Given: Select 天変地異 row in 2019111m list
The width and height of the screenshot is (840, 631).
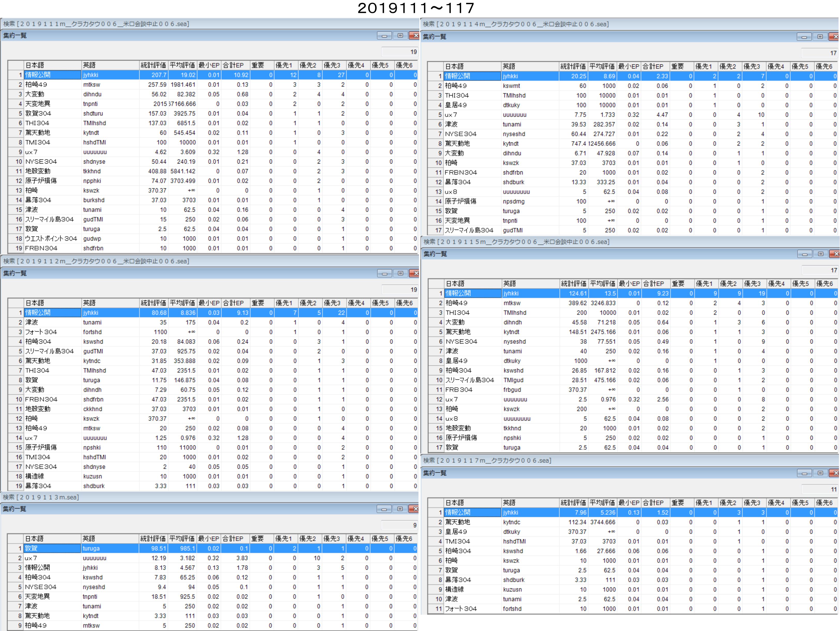Looking at the screenshot, I should (x=38, y=104).
